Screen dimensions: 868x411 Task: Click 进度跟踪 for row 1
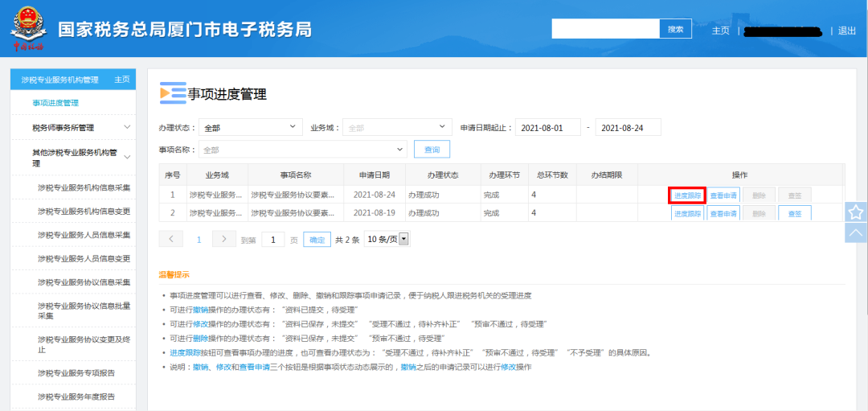pyautogui.click(x=687, y=195)
